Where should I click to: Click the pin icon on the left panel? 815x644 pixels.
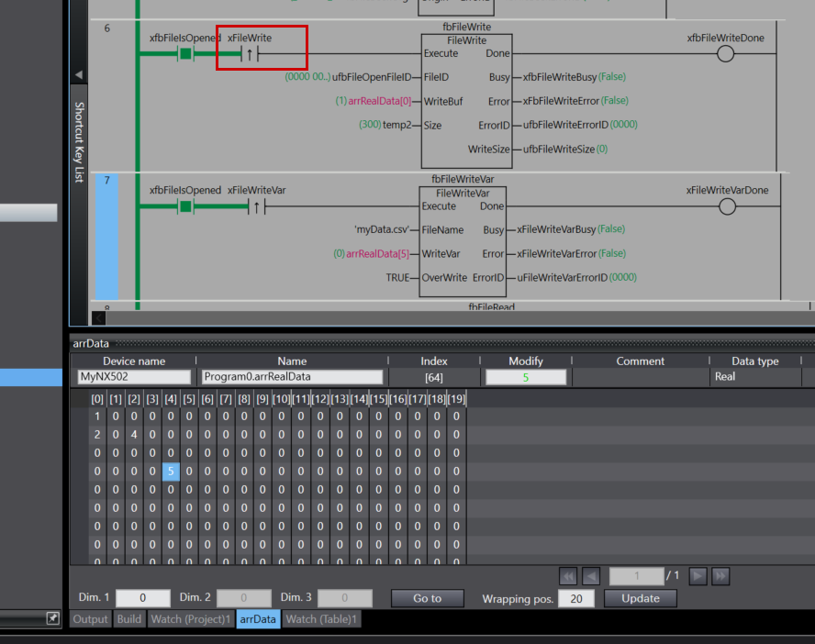tap(53, 619)
